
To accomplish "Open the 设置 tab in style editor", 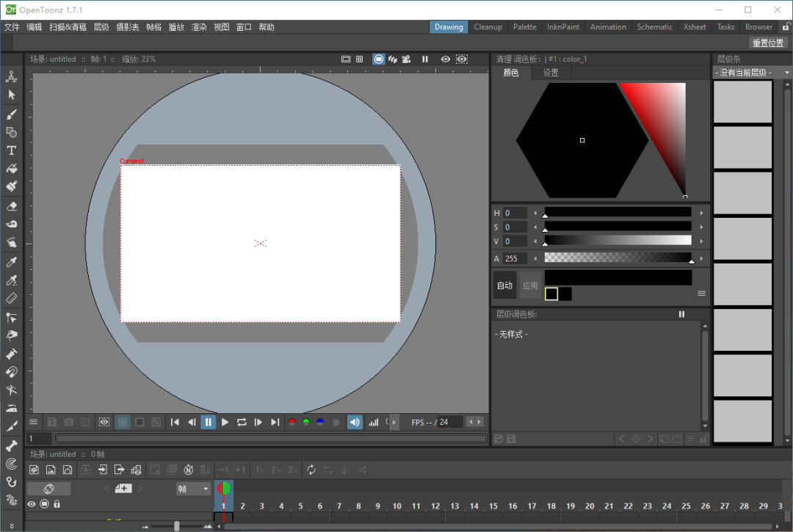I will [551, 73].
